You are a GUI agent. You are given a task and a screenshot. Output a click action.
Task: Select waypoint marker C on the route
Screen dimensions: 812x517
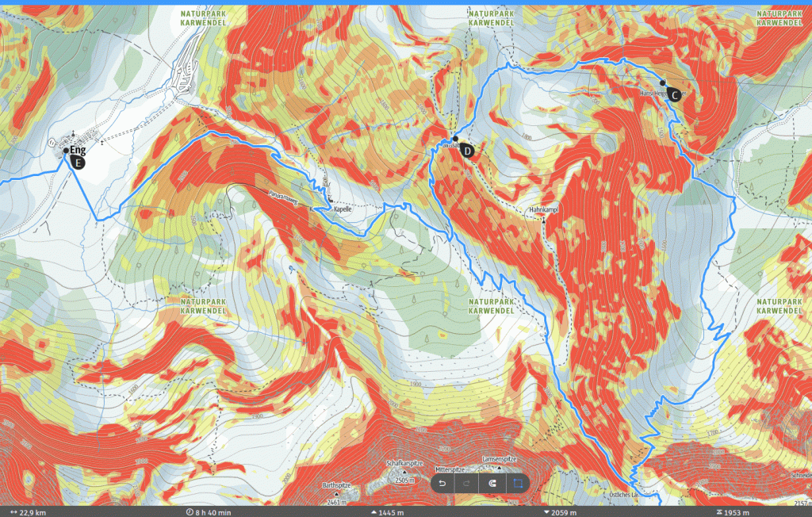click(x=674, y=94)
